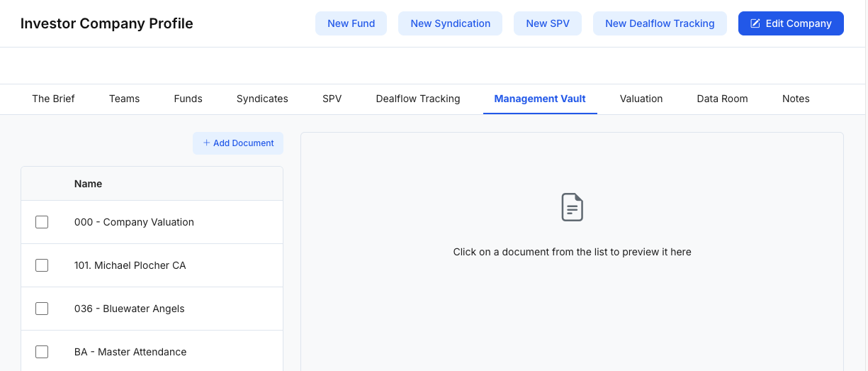View the Notes tab
Screen dimensions: 868x371
[x=795, y=99]
